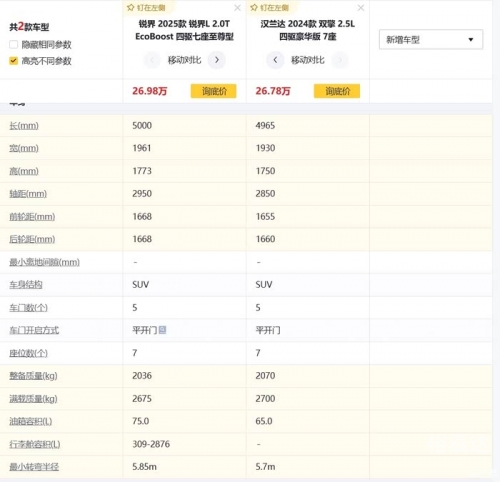Open the 车身结构 parameter link
The image size is (500, 482).
coord(26,285)
